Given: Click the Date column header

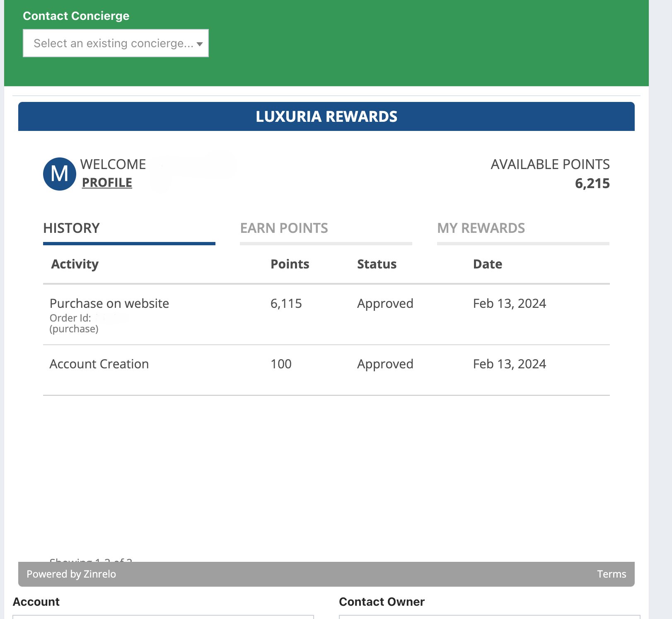Looking at the screenshot, I should 488,264.
